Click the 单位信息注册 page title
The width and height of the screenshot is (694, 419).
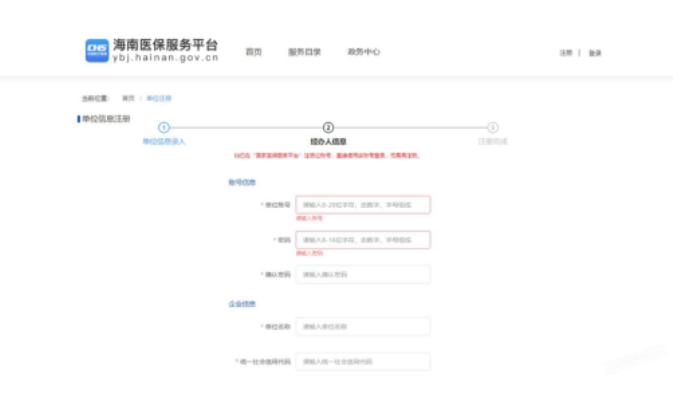[x=108, y=119]
